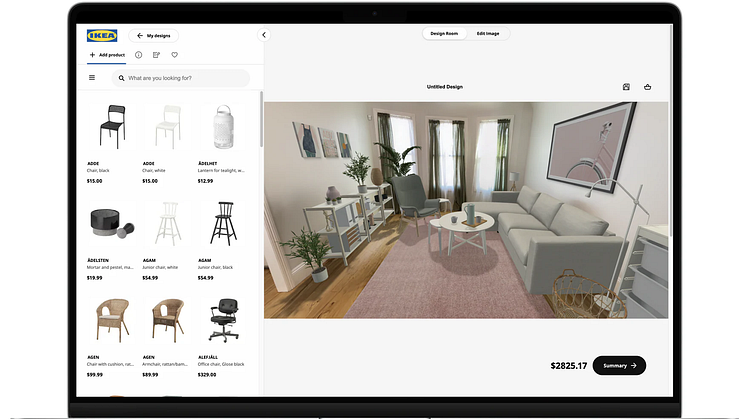Open the shopping basket icon
Viewport: 746px width, 419px height.
[647, 87]
